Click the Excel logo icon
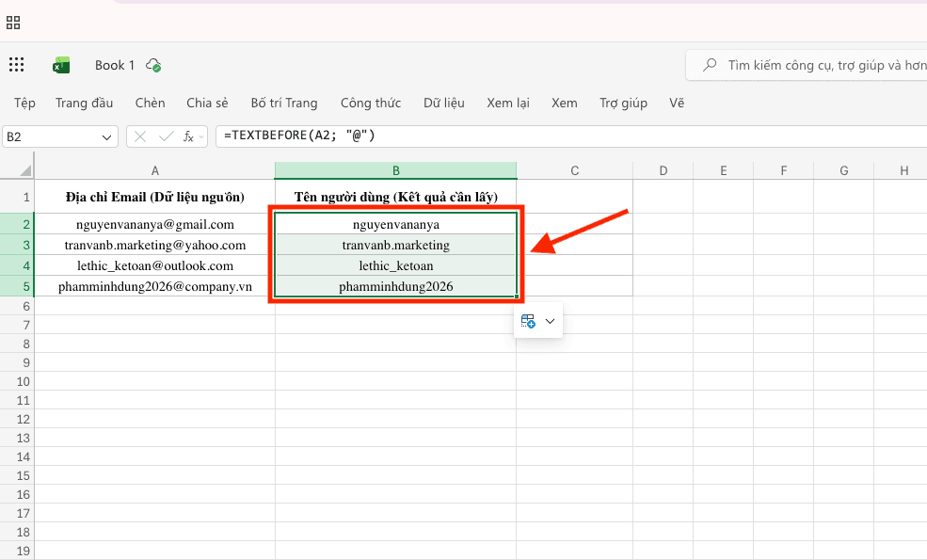Screen dimensions: 927x560 click(61, 65)
